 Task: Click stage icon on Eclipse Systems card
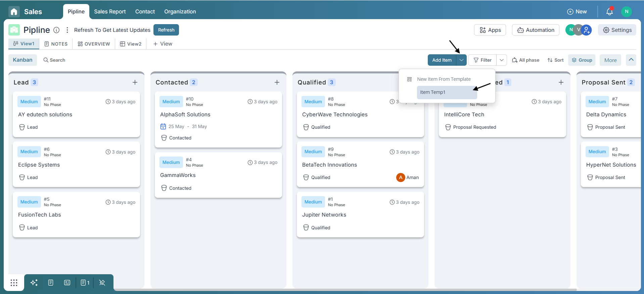pos(22,177)
